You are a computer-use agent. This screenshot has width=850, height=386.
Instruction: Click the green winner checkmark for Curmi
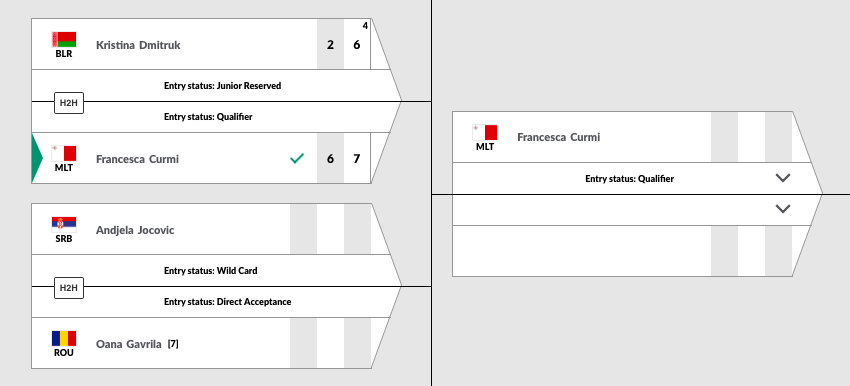pos(297,158)
